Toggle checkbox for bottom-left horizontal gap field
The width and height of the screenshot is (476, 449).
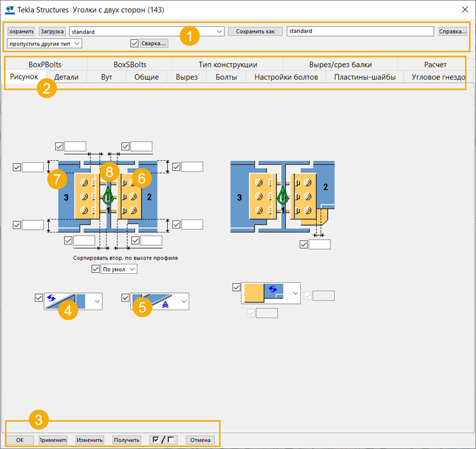coord(68,240)
